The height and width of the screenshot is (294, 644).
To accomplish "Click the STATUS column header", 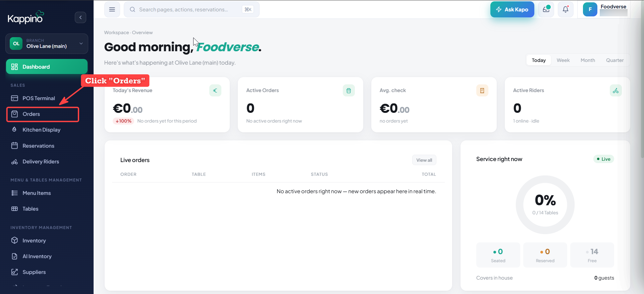I will point(319,174).
